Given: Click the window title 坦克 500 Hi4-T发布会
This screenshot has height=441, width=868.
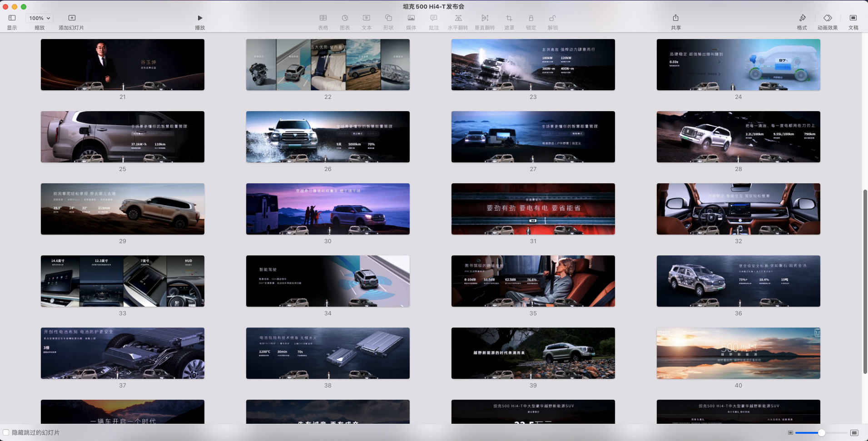Looking at the screenshot, I should (433, 6).
